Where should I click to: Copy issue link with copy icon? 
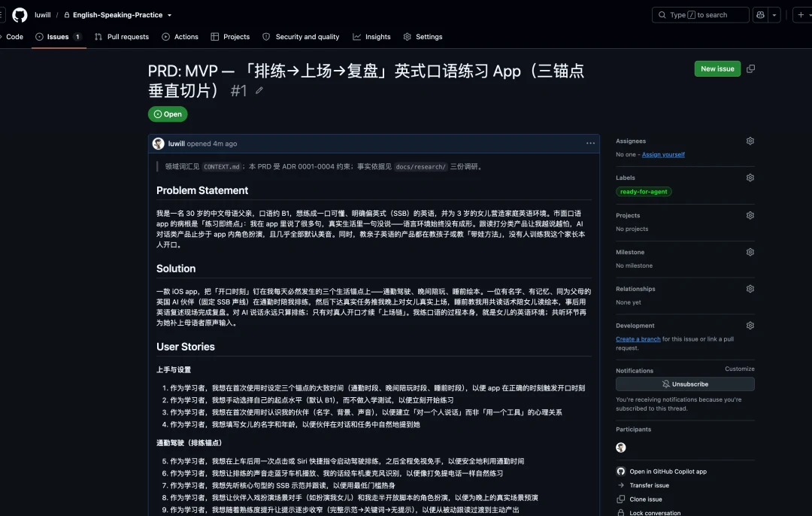[x=750, y=69]
